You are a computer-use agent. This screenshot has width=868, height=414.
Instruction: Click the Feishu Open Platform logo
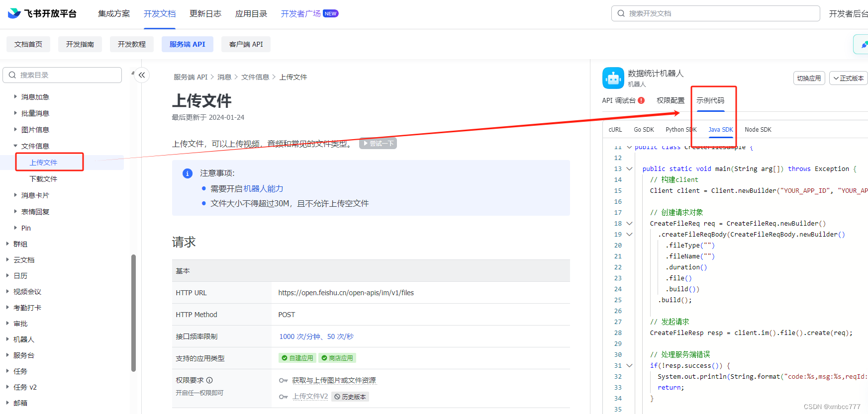42,13
